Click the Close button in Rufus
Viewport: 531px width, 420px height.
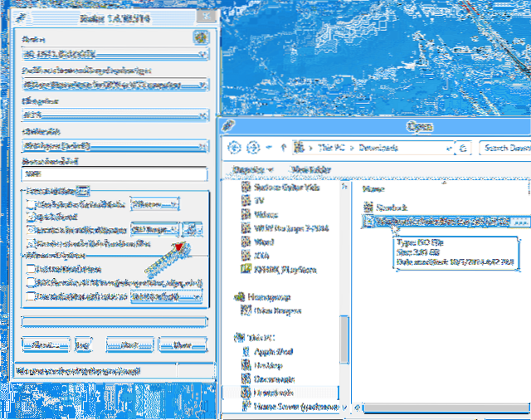183,344
